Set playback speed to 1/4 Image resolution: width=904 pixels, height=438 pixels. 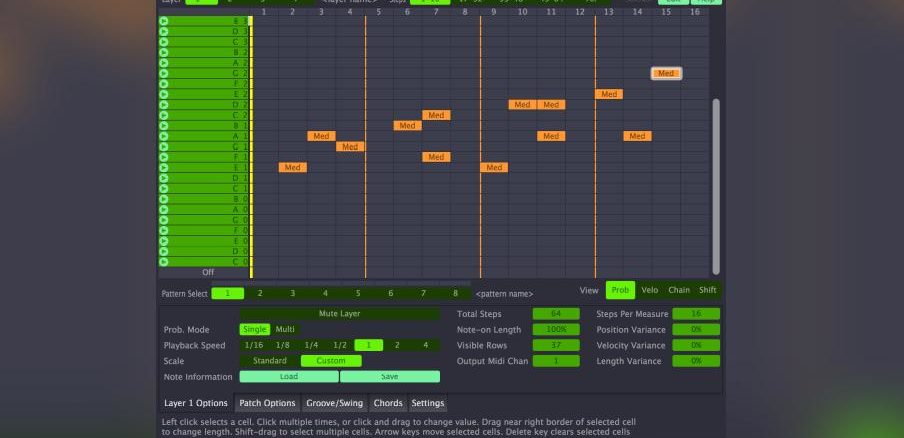point(311,345)
